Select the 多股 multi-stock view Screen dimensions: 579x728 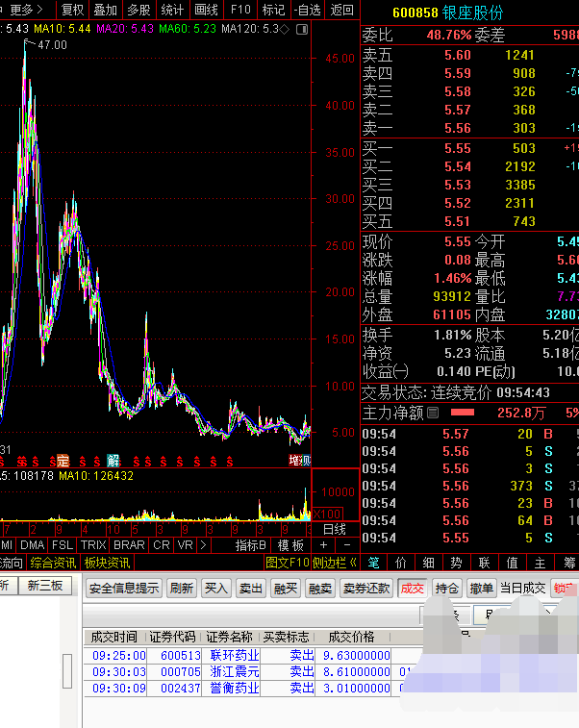pyautogui.click(x=138, y=10)
